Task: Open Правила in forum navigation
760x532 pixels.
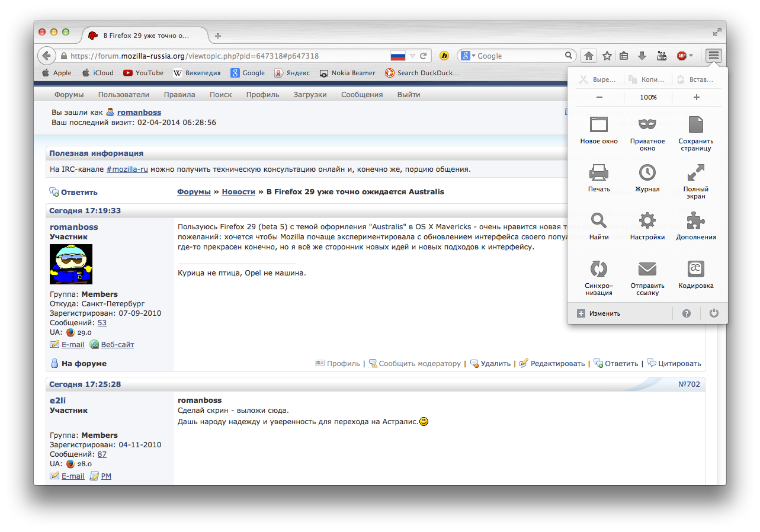Action: click(179, 95)
